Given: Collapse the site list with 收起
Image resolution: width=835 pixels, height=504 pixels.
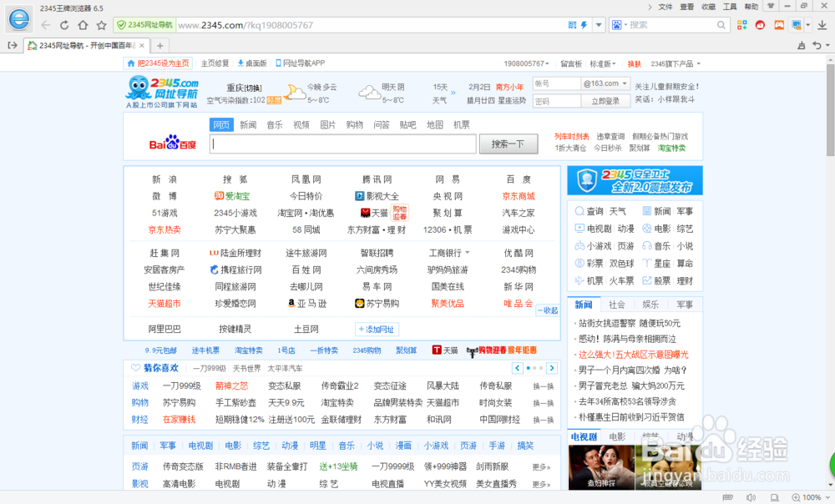Looking at the screenshot, I should pyautogui.click(x=548, y=310).
